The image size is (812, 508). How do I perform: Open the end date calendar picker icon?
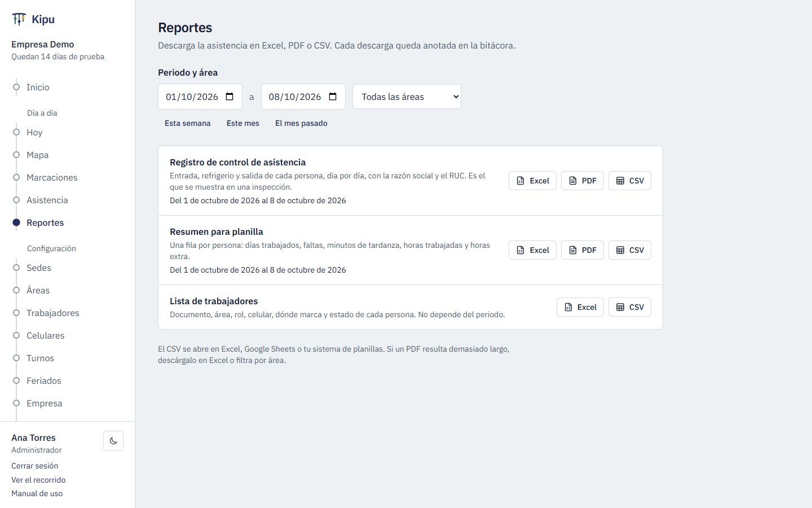coord(333,97)
